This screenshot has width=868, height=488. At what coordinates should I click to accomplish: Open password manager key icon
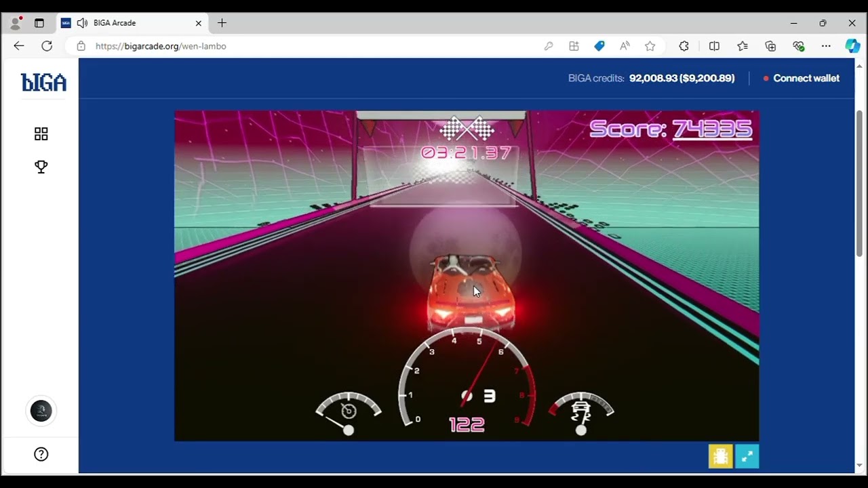549,46
